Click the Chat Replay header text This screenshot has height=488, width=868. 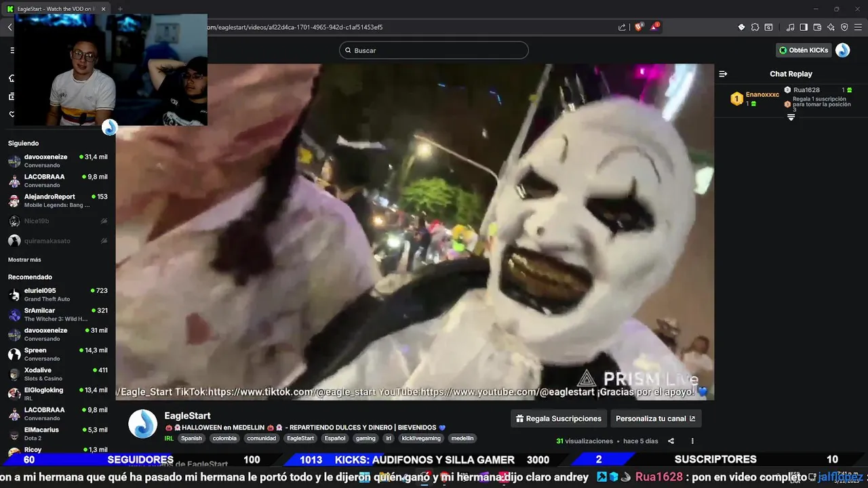coord(791,74)
